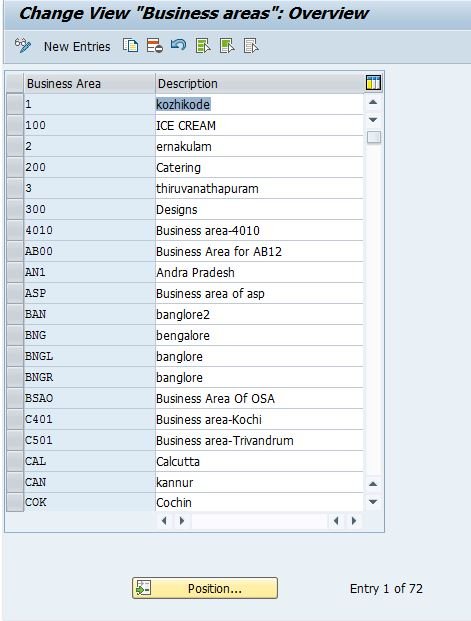Click the Undo Change arrow icon
The image size is (471, 621).
pos(179,45)
